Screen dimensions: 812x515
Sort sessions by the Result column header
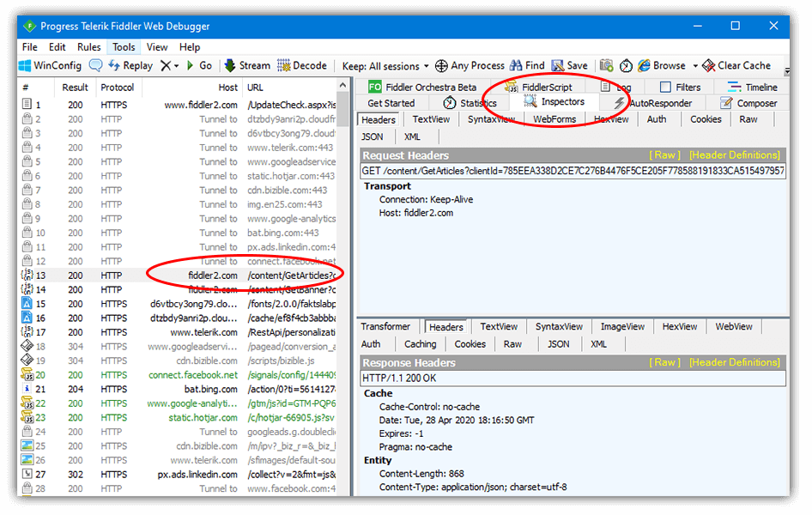(75, 88)
